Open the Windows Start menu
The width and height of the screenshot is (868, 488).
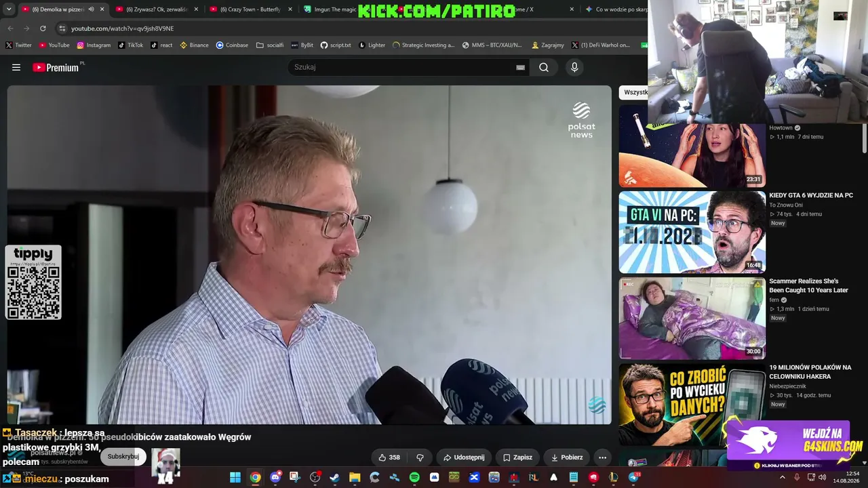pos(235,477)
